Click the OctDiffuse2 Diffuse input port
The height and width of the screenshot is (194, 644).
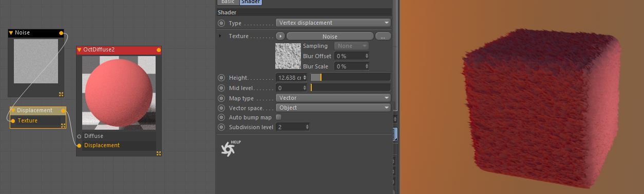(x=79, y=136)
